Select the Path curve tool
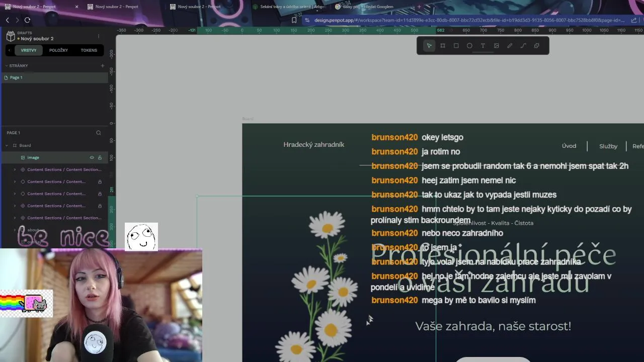Viewport: 644px width, 362px height. pos(523,46)
